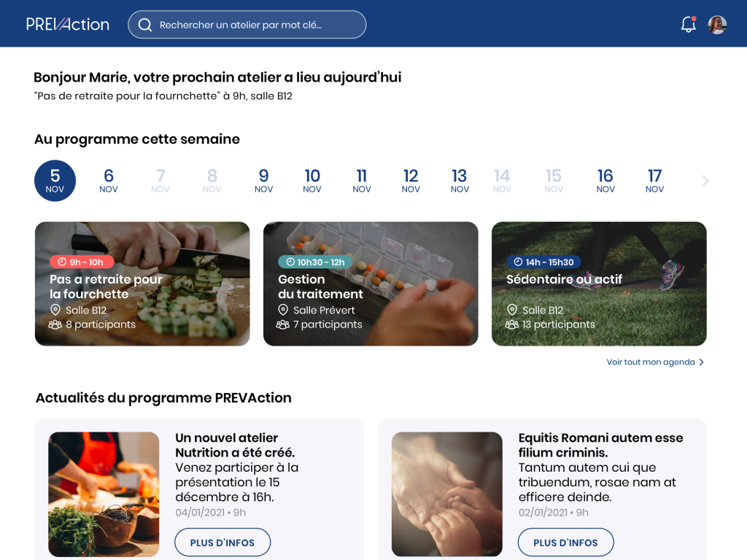Select 16 NOV in the date strip
The height and width of the screenshot is (560, 747).
(x=605, y=181)
